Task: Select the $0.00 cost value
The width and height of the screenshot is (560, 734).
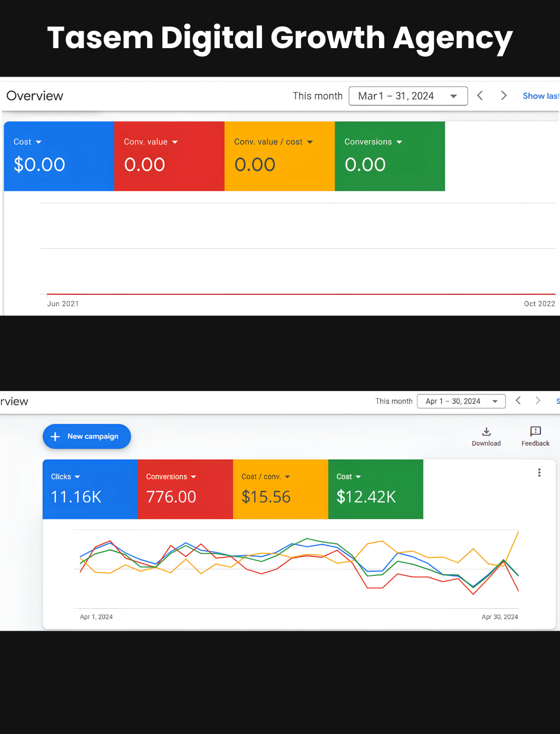Action: pyautogui.click(x=39, y=165)
